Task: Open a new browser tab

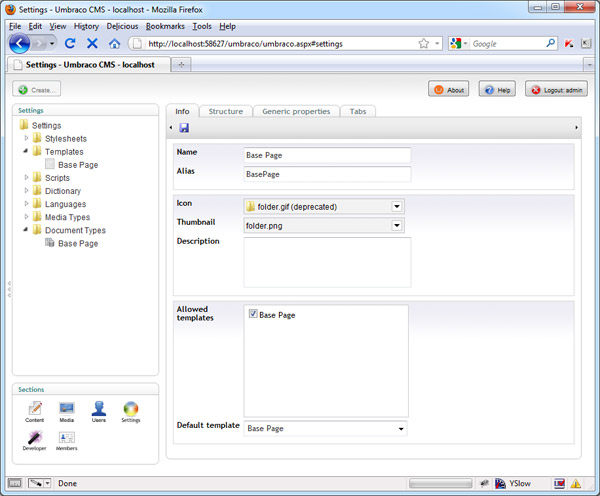Action: pos(181,65)
